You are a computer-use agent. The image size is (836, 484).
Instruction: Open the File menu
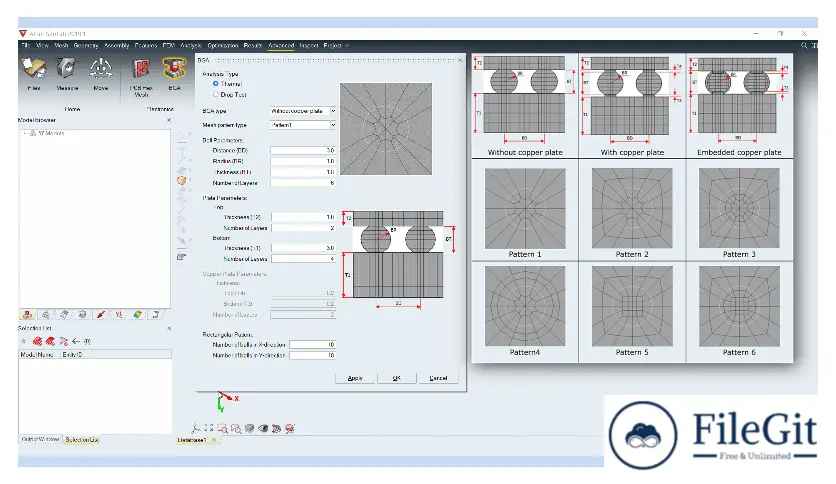point(26,46)
